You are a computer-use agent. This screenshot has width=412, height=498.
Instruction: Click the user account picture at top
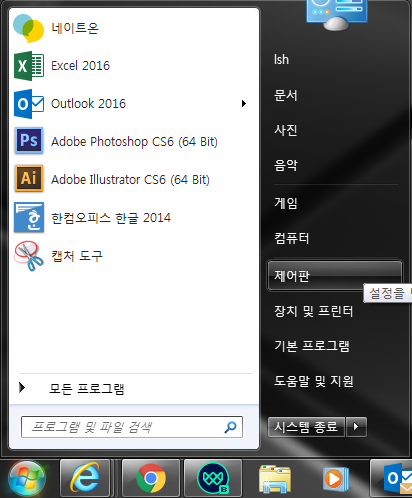[x=337, y=15]
